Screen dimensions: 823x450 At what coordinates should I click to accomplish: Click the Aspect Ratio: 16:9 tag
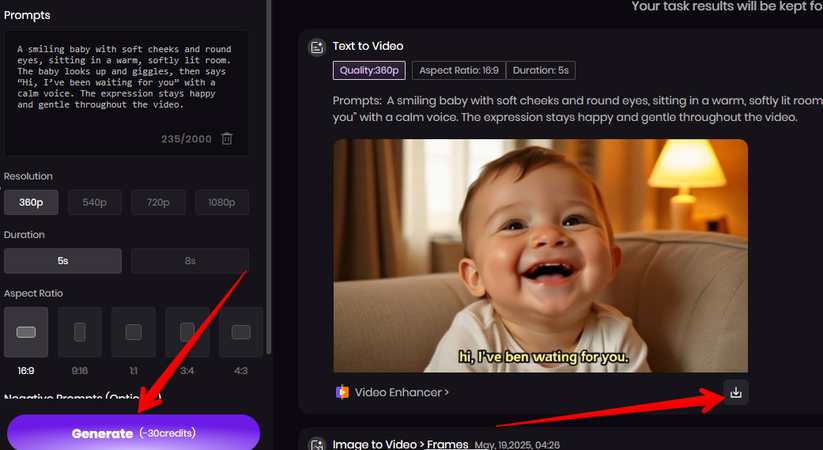459,70
